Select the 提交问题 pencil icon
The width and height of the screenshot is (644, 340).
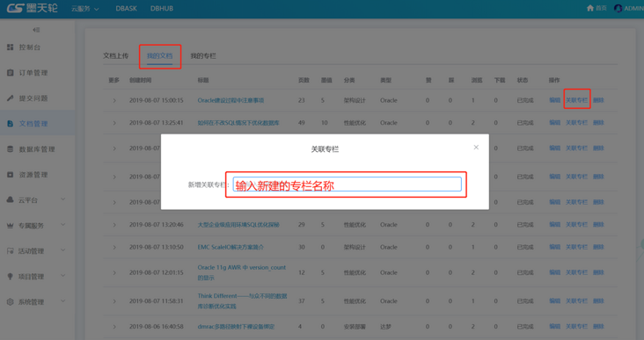pyautogui.click(x=11, y=98)
